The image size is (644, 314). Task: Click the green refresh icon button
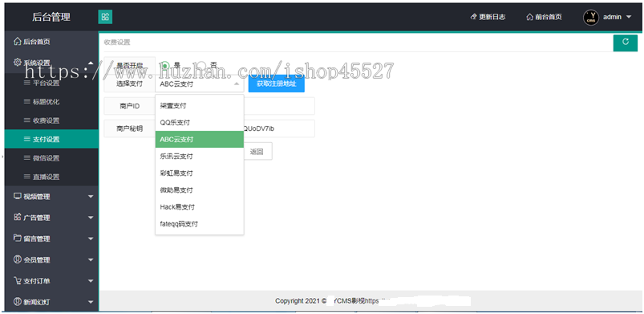[625, 43]
